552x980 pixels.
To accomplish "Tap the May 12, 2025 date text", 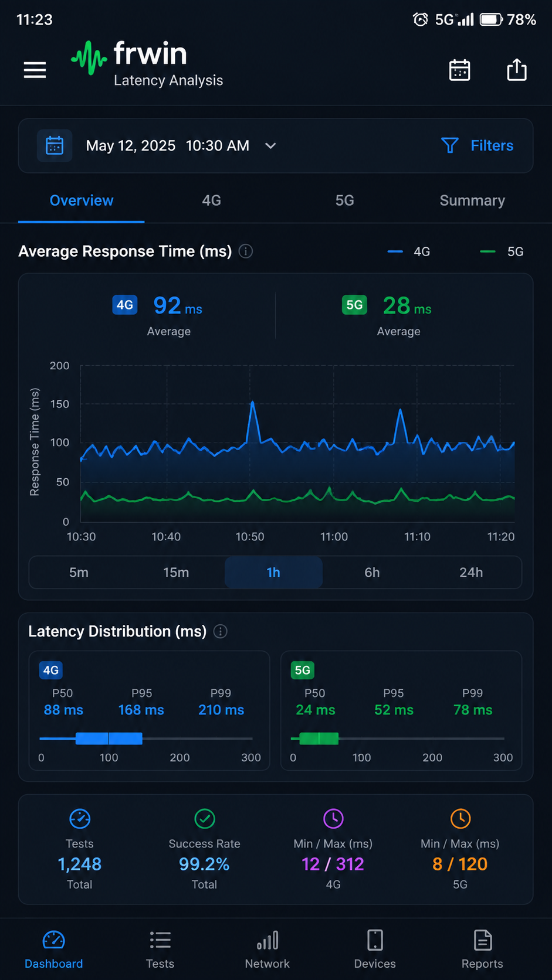I will click(131, 145).
